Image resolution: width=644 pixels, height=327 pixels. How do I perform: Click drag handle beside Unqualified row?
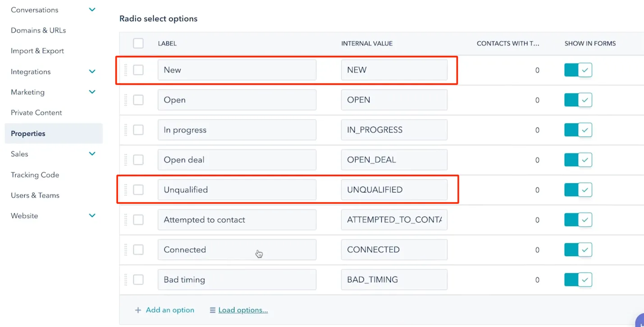tap(126, 190)
